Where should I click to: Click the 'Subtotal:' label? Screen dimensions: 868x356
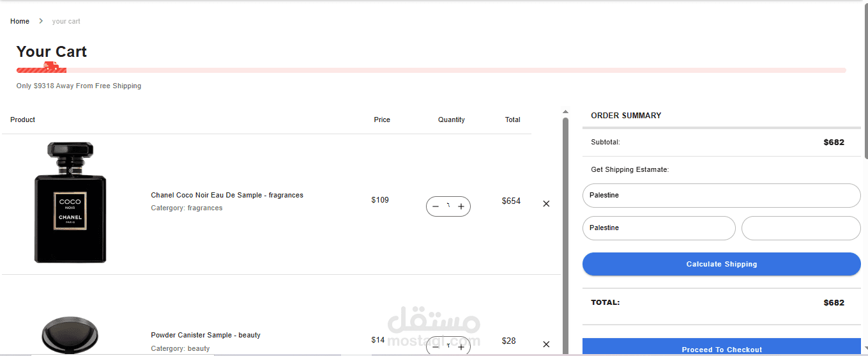pyautogui.click(x=605, y=142)
